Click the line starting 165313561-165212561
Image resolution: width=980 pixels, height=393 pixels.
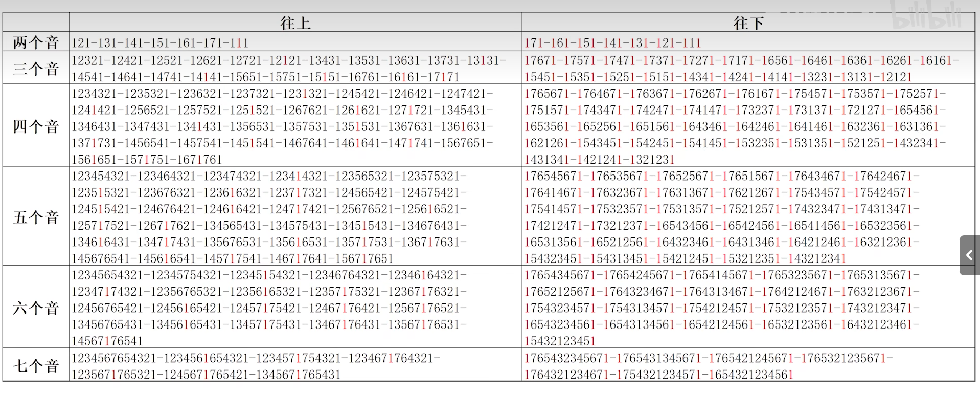click(722, 242)
